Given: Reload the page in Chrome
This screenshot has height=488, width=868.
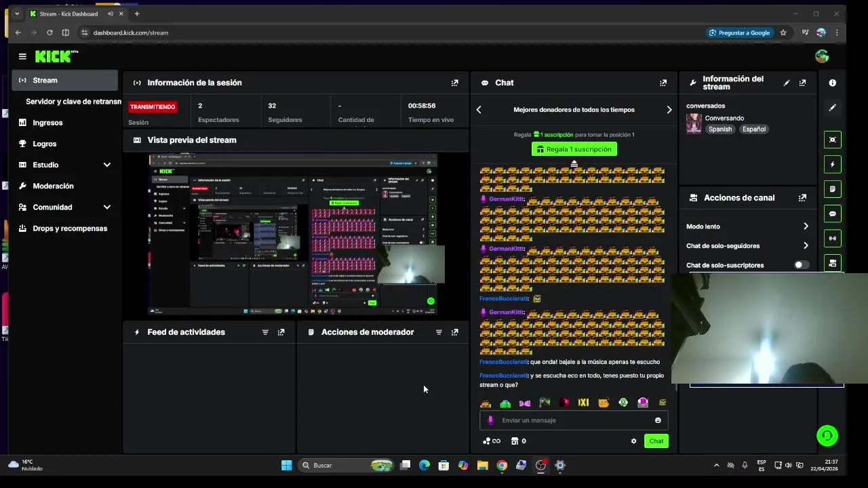Looking at the screenshot, I should 50,33.
